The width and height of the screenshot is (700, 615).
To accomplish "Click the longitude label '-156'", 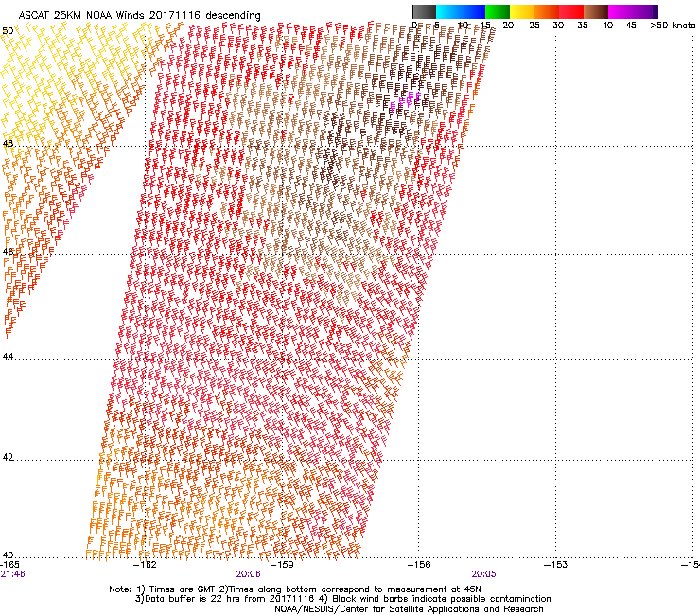I will click(419, 565).
